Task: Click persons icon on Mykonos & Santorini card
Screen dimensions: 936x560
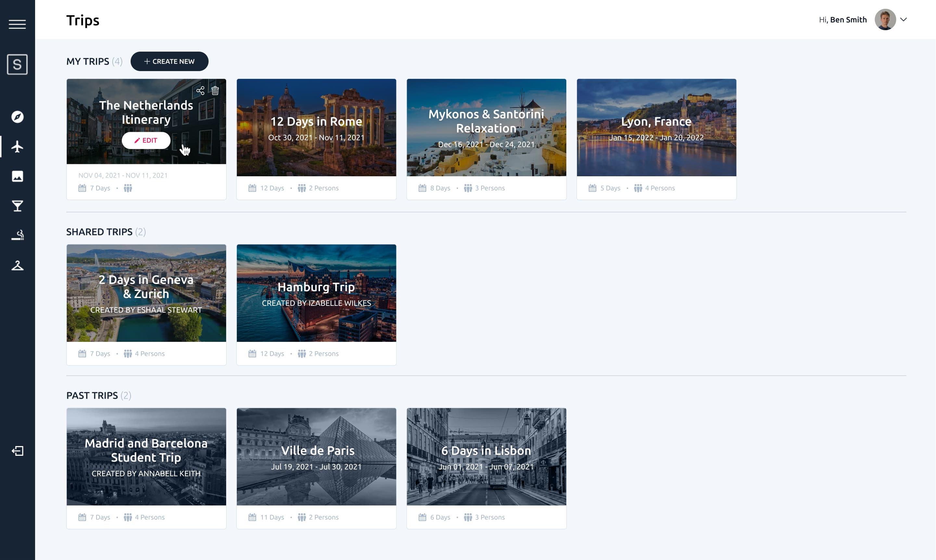Action: (468, 188)
